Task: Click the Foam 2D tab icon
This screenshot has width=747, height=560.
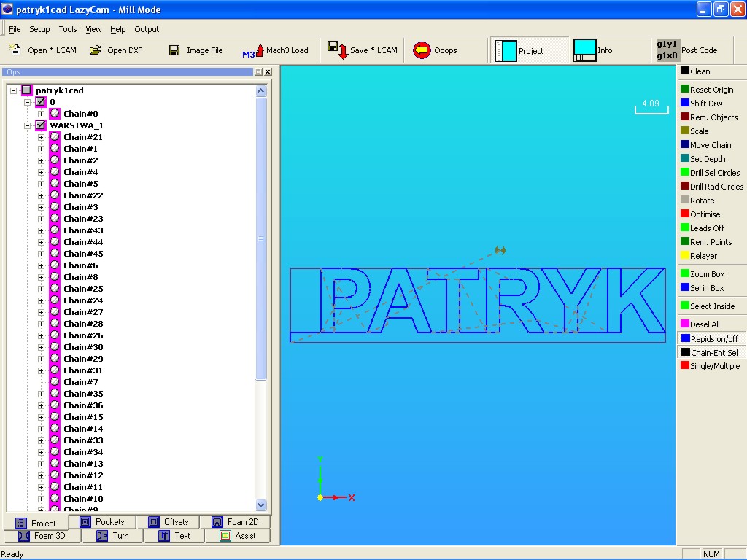Action: coord(217,522)
